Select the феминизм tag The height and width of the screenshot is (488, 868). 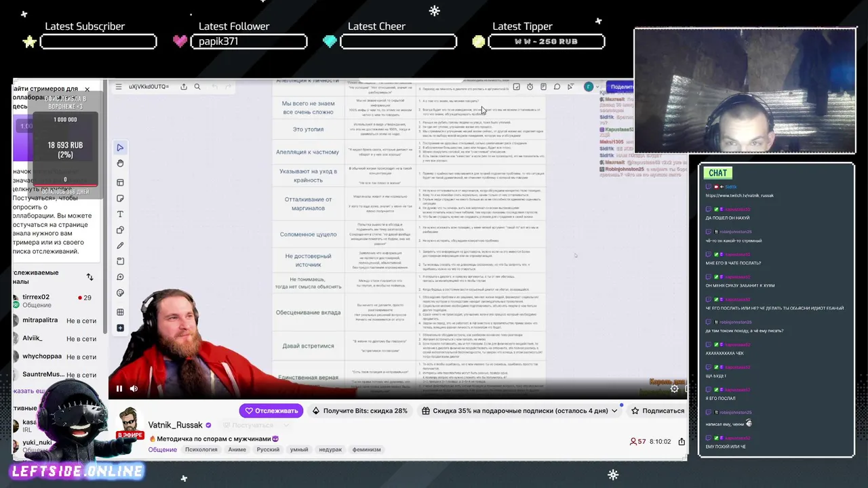tap(367, 449)
